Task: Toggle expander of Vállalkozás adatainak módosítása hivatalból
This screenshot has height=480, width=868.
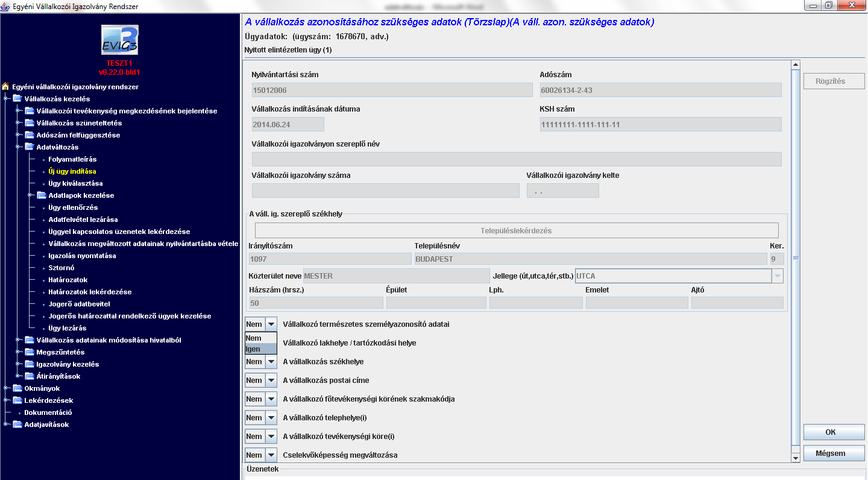Action: (x=19, y=340)
